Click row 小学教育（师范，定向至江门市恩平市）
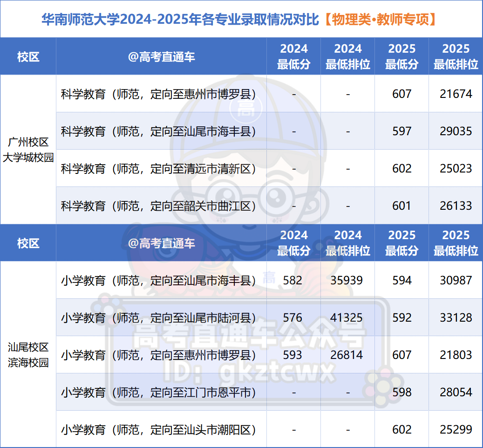Screen dimensions: 483x448 click(269, 392)
